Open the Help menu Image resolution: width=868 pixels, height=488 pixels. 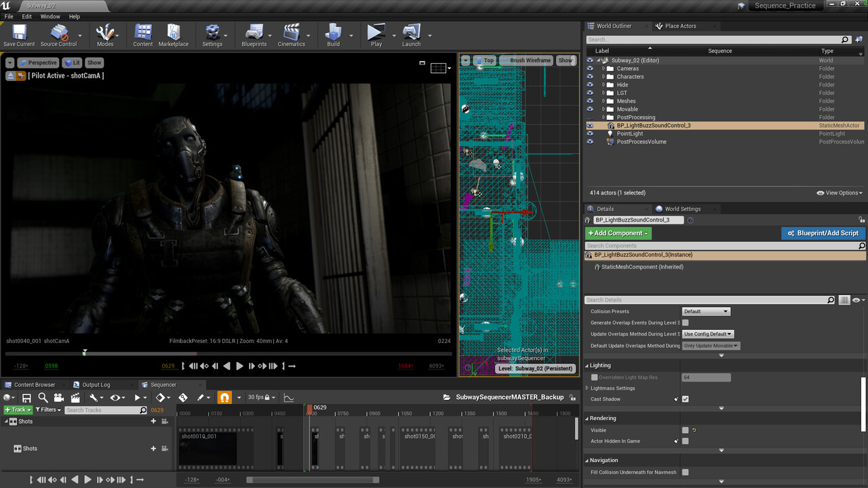tap(75, 16)
